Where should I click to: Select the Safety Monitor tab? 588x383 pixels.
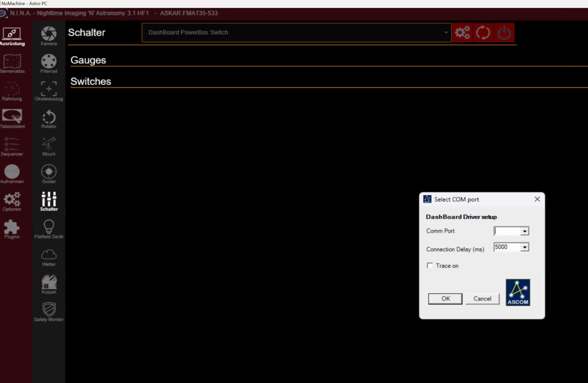coord(49,312)
